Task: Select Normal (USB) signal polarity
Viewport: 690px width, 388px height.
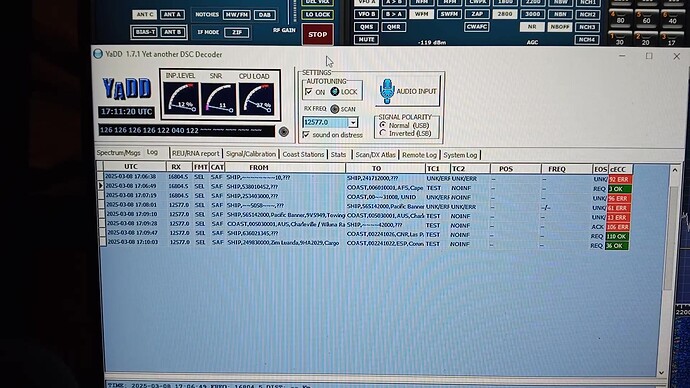Action: pos(383,125)
